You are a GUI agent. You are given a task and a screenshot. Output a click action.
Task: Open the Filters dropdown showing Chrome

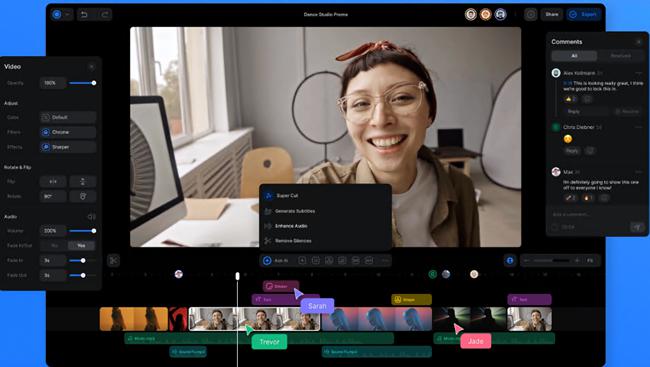coord(68,132)
